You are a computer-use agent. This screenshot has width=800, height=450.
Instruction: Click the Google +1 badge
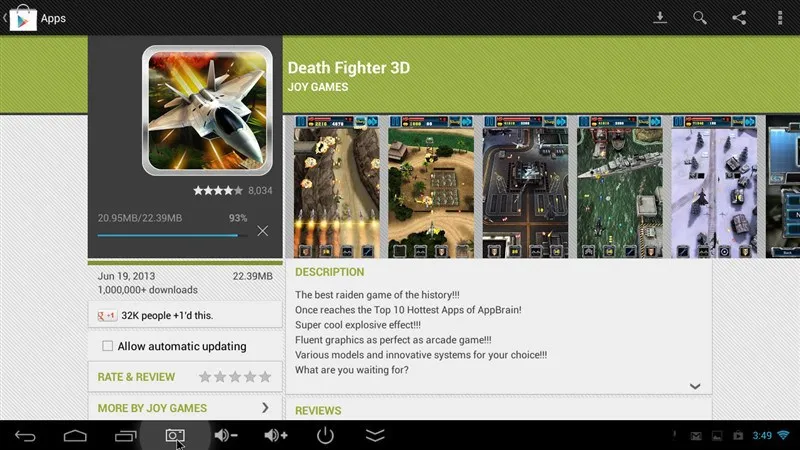107,316
